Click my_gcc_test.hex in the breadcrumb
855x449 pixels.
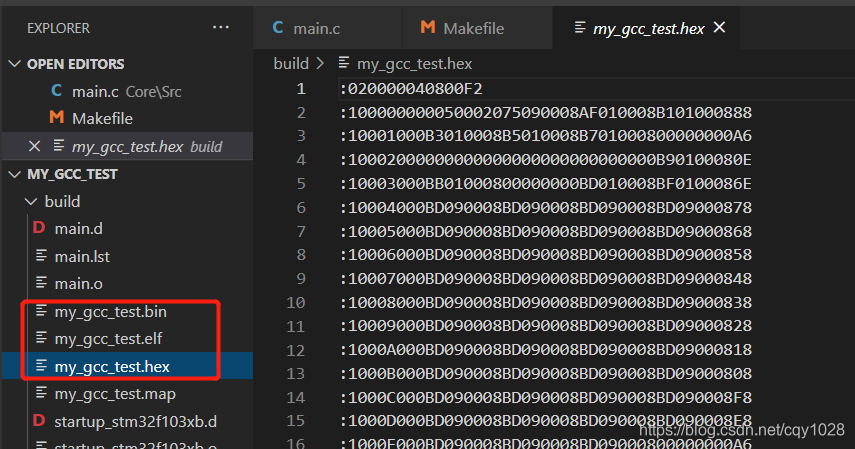click(x=414, y=64)
